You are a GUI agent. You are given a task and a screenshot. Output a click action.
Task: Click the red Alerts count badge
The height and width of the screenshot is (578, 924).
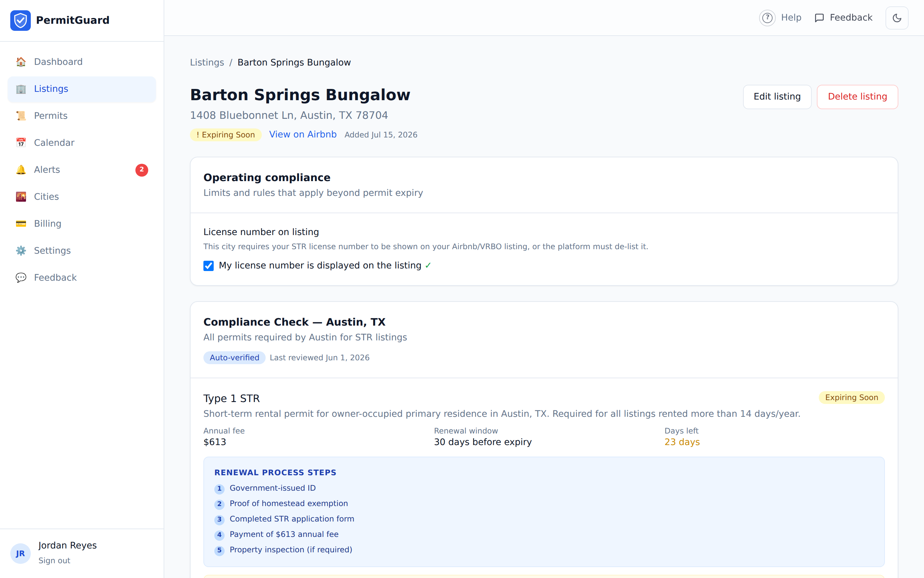pos(142,170)
